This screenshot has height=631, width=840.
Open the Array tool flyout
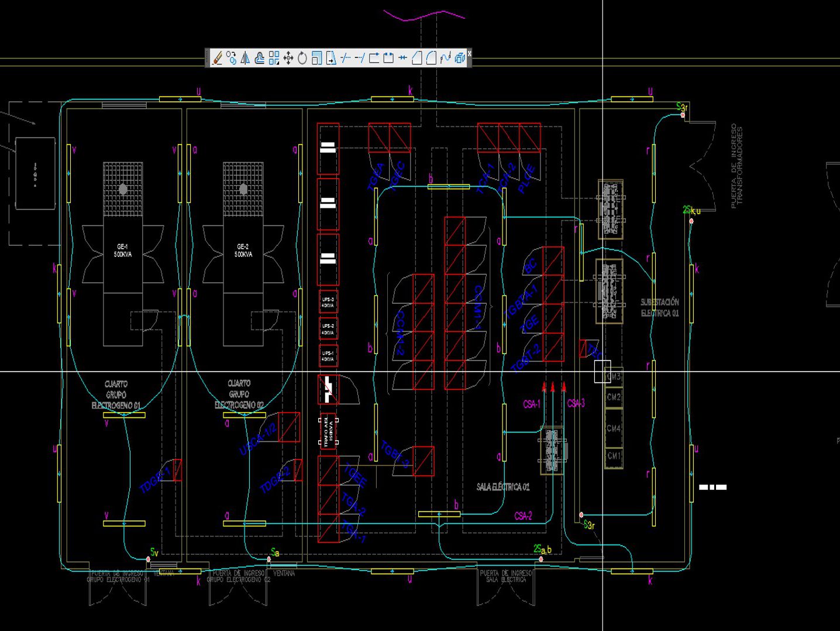coord(274,58)
